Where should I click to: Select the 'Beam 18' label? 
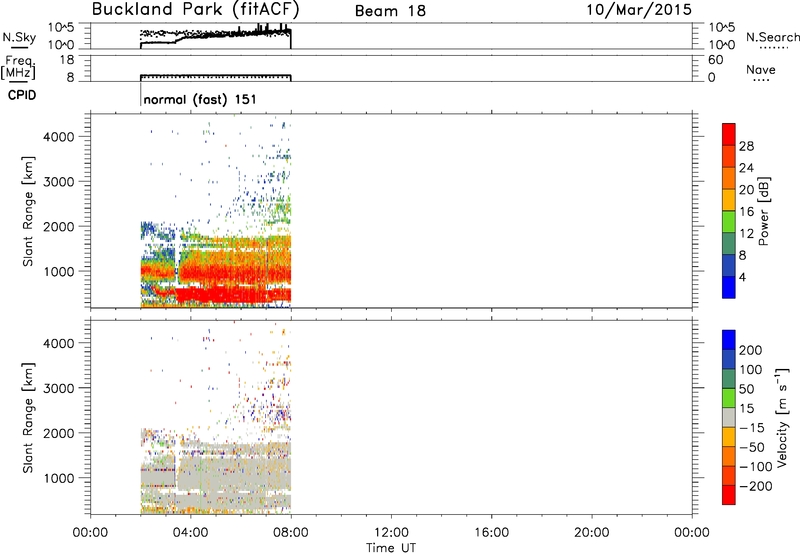[390, 11]
